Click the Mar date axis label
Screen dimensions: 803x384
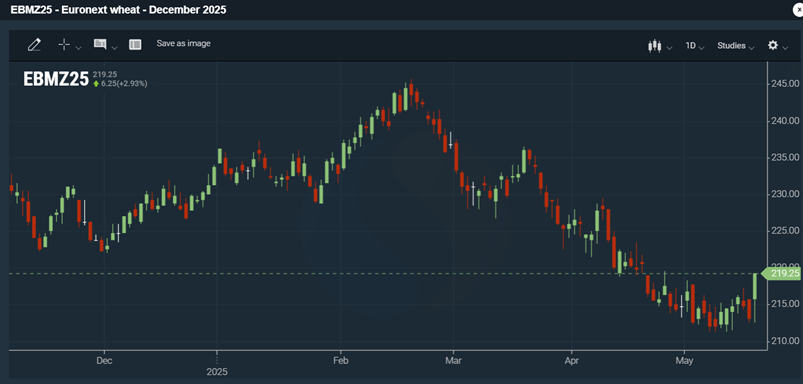pos(453,361)
